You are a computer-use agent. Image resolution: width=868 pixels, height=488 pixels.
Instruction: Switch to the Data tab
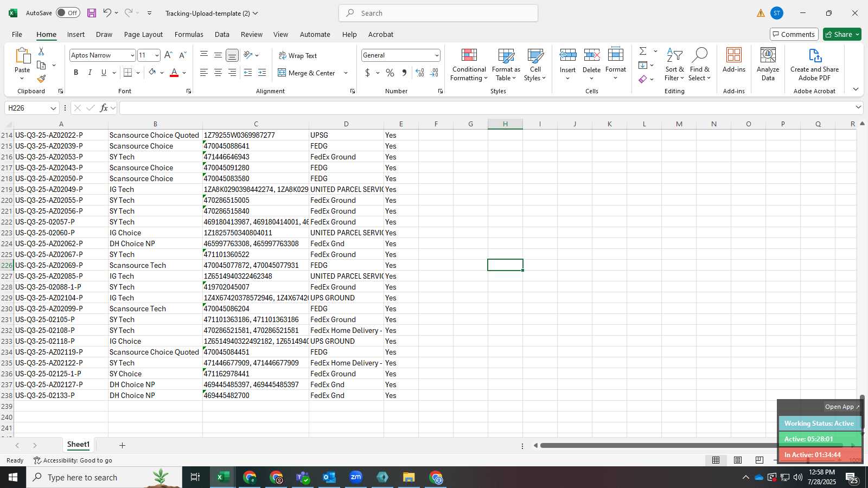[x=222, y=34]
